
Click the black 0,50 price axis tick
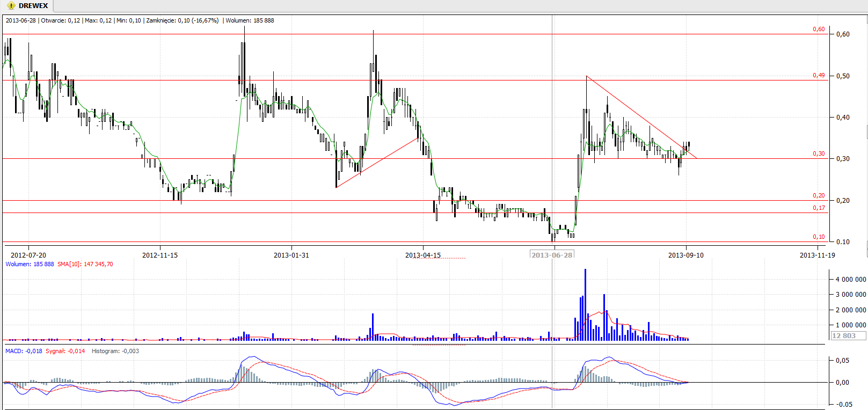843,76
